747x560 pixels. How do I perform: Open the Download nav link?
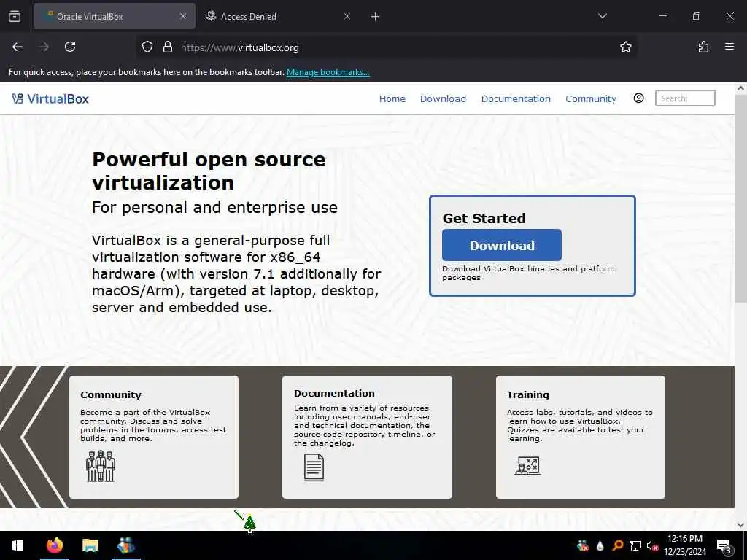coord(443,98)
